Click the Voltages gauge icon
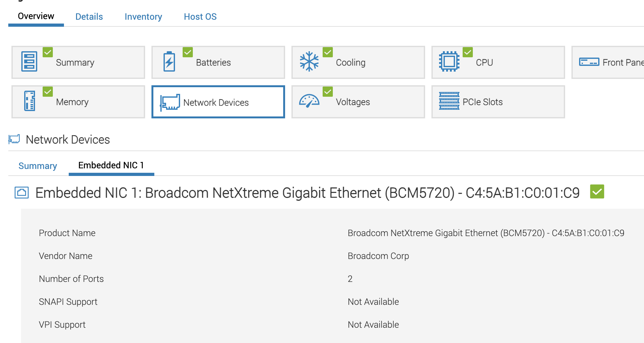This screenshot has height=343, width=644. pyautogui.click(x=309, y=101)
